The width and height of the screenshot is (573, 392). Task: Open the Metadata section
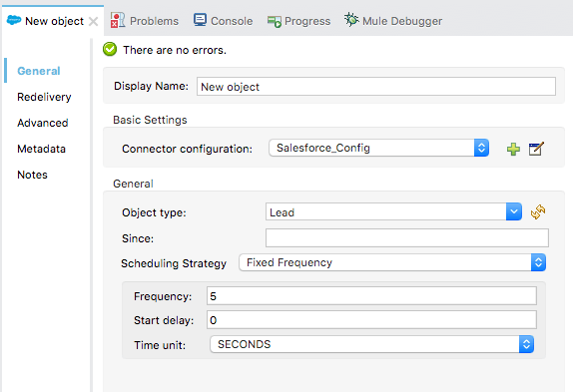(41, 149)
